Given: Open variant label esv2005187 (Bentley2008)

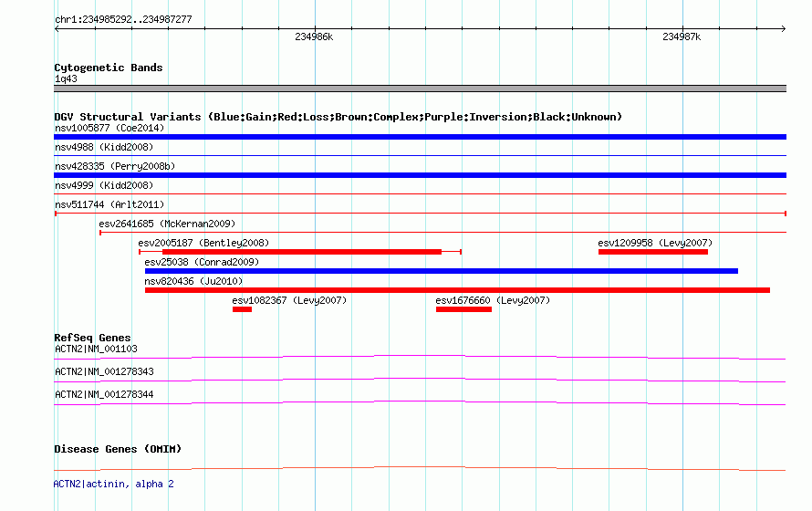Looking at the screenshot, I should pos(203,243).
